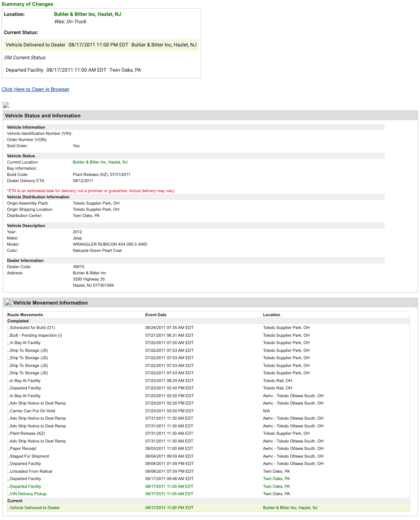Select Carrier Can Put On Hold row

tap(208, 411)
